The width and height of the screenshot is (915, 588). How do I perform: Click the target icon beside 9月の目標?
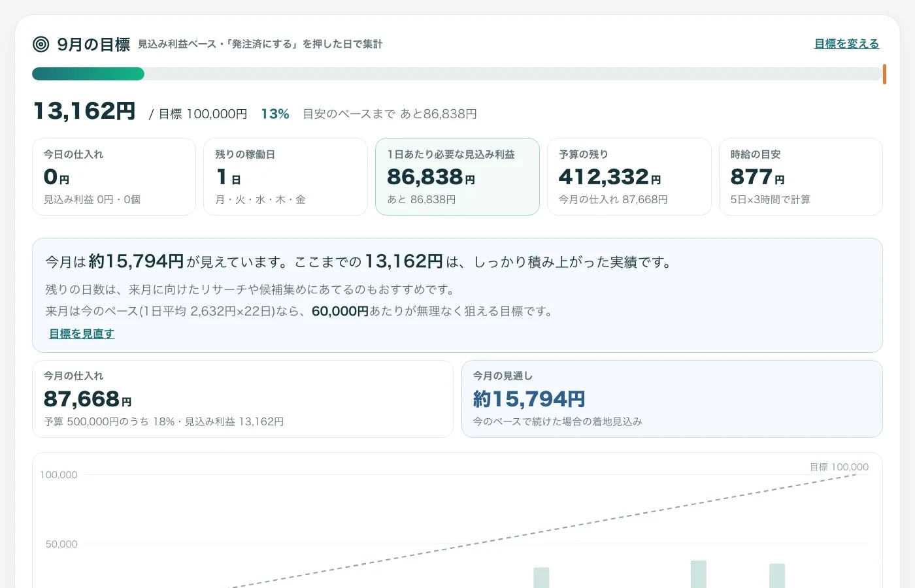tap(41, 44)
